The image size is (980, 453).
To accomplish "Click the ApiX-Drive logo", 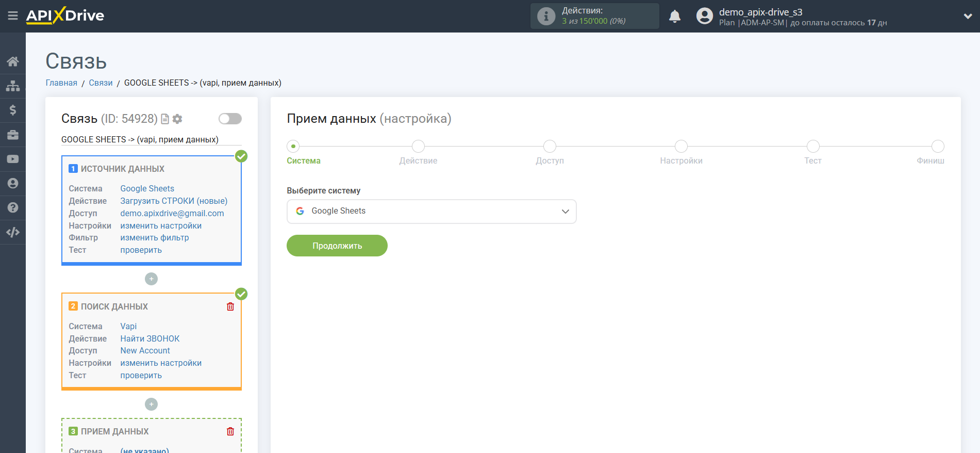I will [x=65, y=15].
